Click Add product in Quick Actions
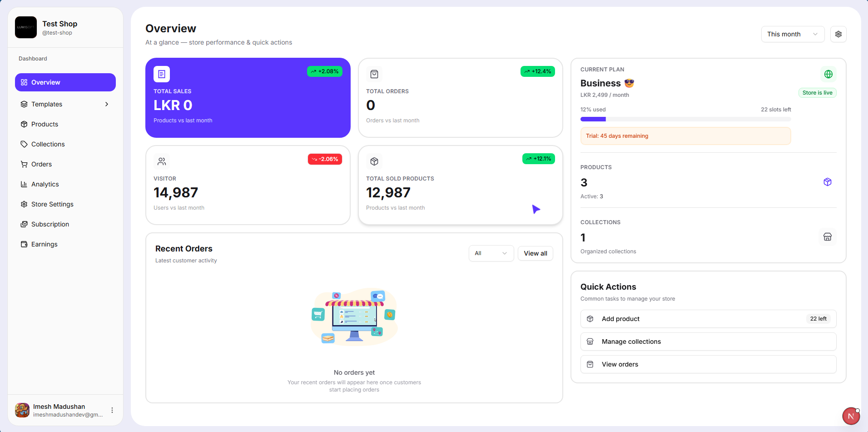Screen dimensions: 868x432 [708, 319]
